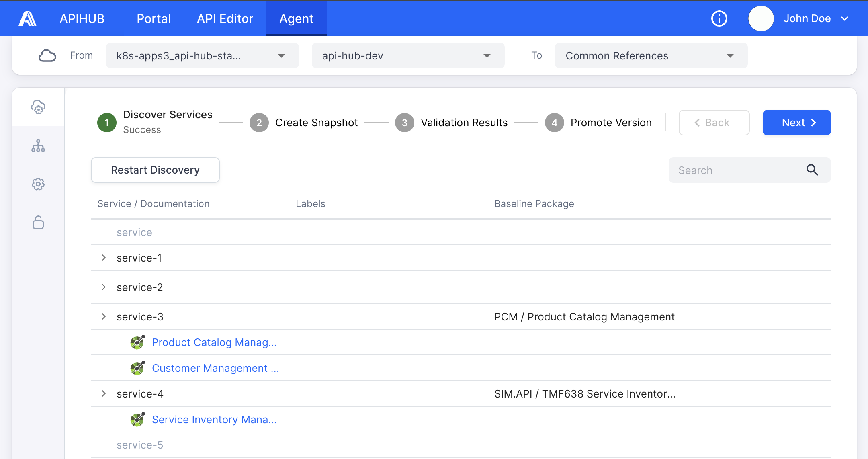
Task: Open the Product Catalog Manag... link
Action: (214, 342)
